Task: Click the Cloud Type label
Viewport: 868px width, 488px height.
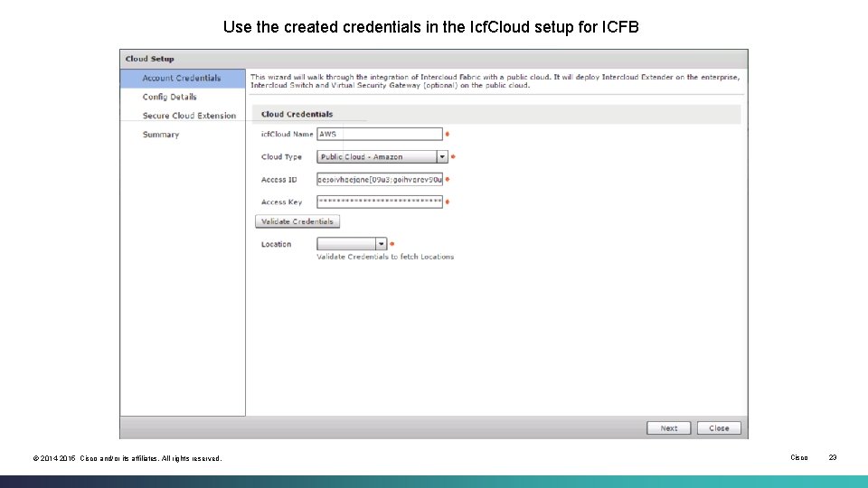Action: (281, 156)
